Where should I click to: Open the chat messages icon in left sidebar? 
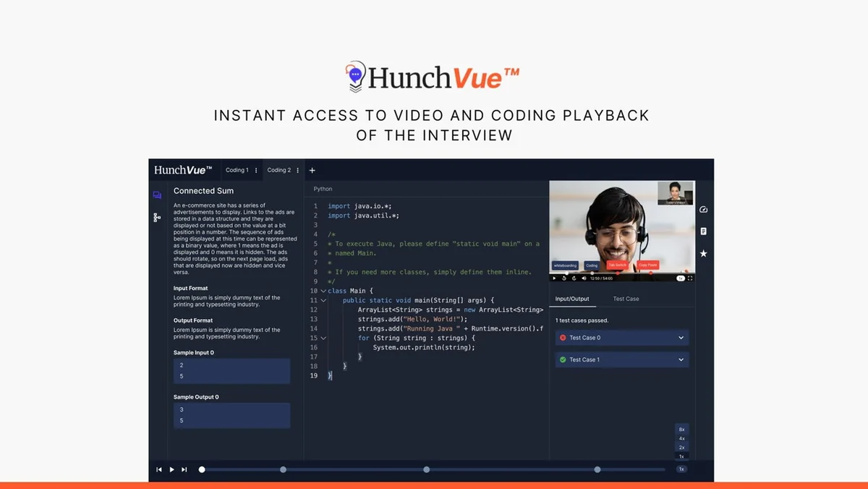tap(157, 195)
